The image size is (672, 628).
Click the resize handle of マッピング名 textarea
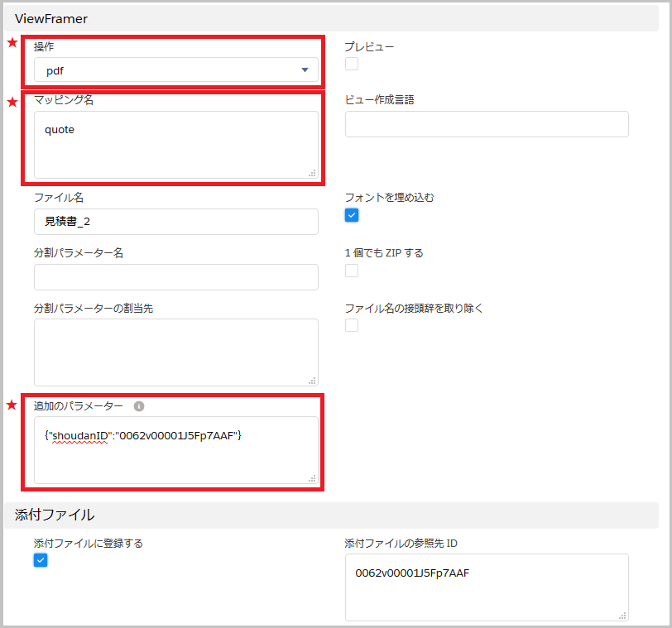coord(312,173)
